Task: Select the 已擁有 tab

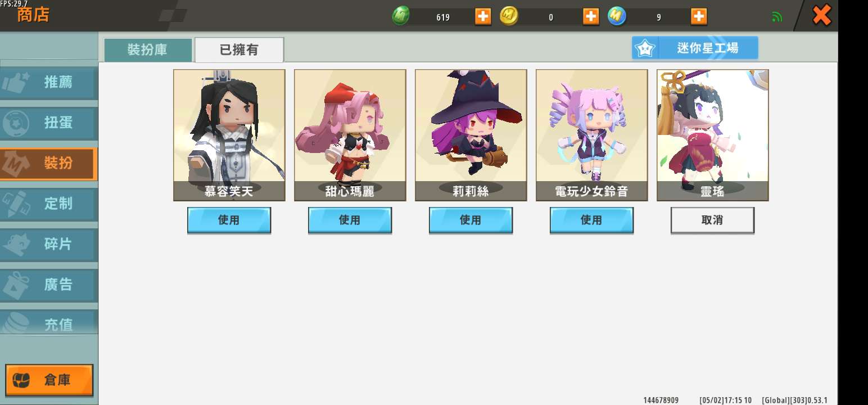Action: point(239,49)
